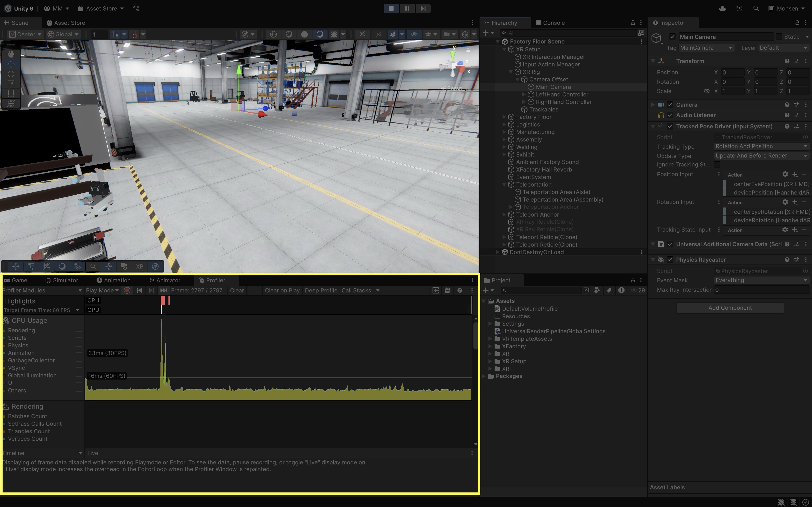Expand the Factory Floor hierarchy item

[504, 117]
